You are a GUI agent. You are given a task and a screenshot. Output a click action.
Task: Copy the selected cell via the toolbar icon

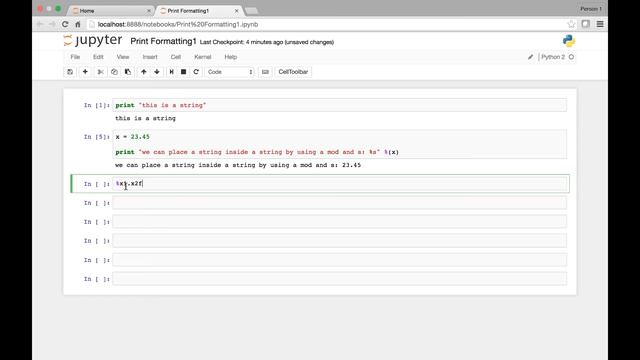[114, 72]
